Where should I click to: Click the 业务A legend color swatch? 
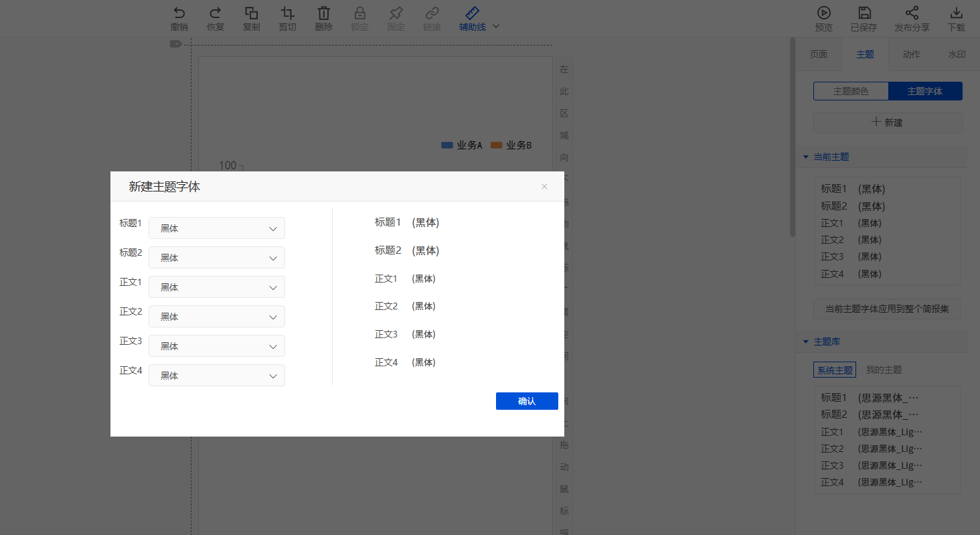pos(447,145)
